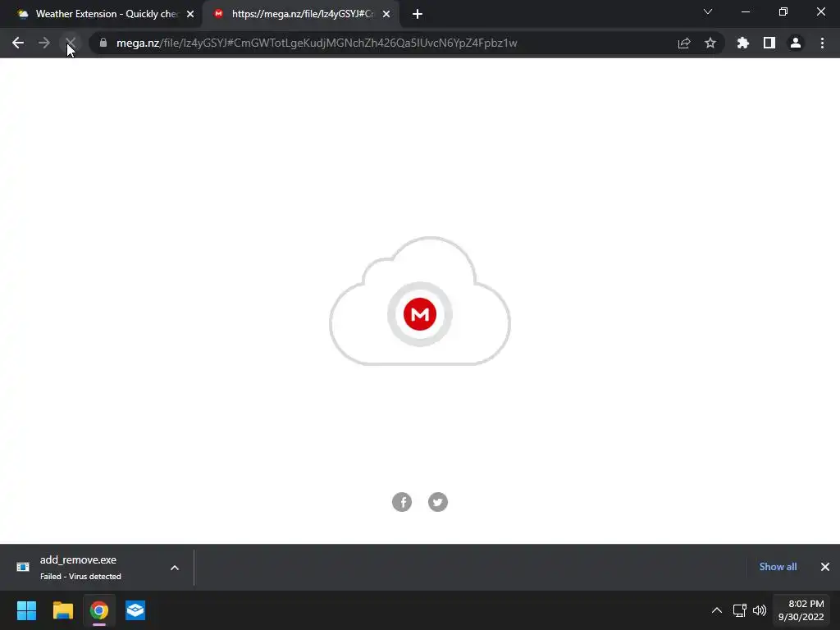Open File Explorer from the taskbar

click(62, 610)
